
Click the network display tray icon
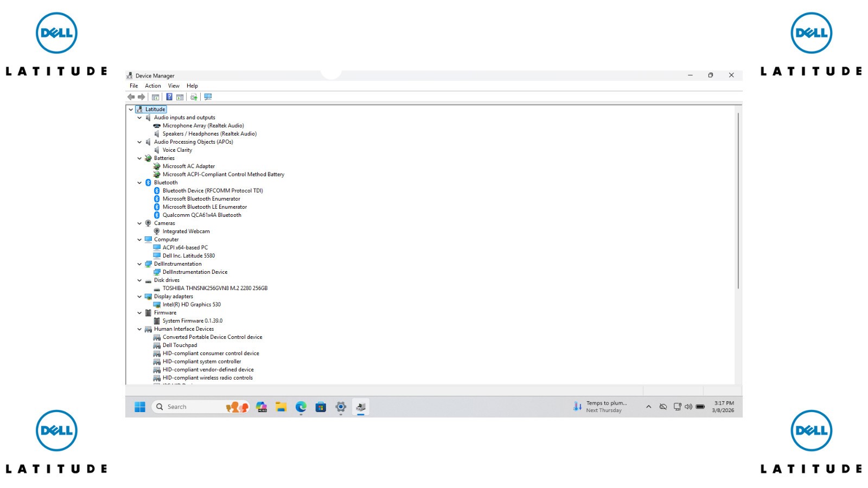(677, 407)
